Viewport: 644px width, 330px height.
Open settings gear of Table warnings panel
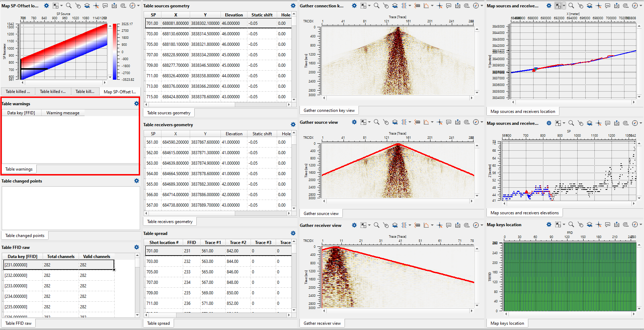[x=136, y=103]
